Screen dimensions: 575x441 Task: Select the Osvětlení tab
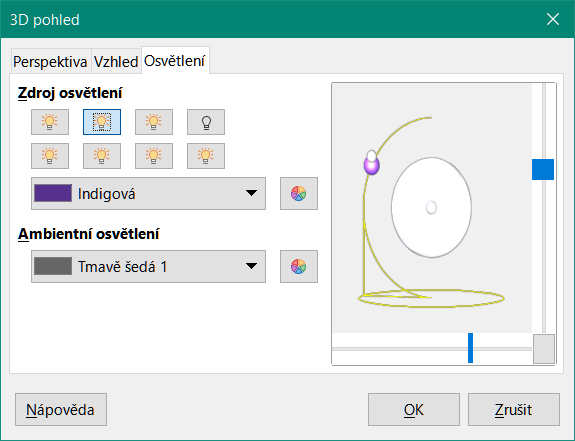175,60
